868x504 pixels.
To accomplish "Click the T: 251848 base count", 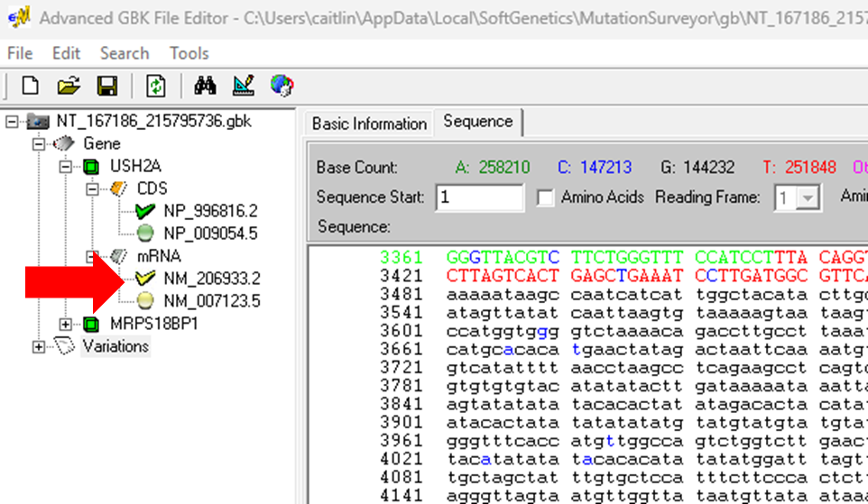I will [799, 167].
